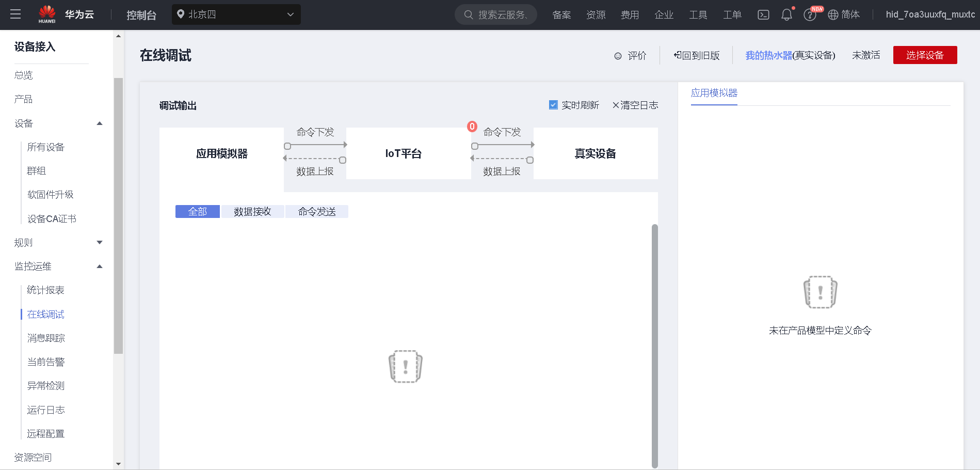The width and height of the screenshot is (980, 470).
Task: Open 消息跟踪 in the sidebar
Action: coord(46,338)
